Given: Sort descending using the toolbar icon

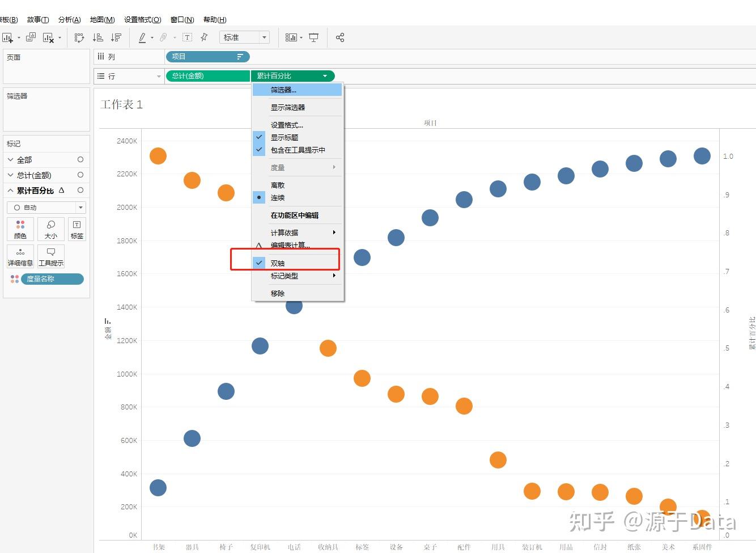Looking at the screenshot, I should click(116, 37).
